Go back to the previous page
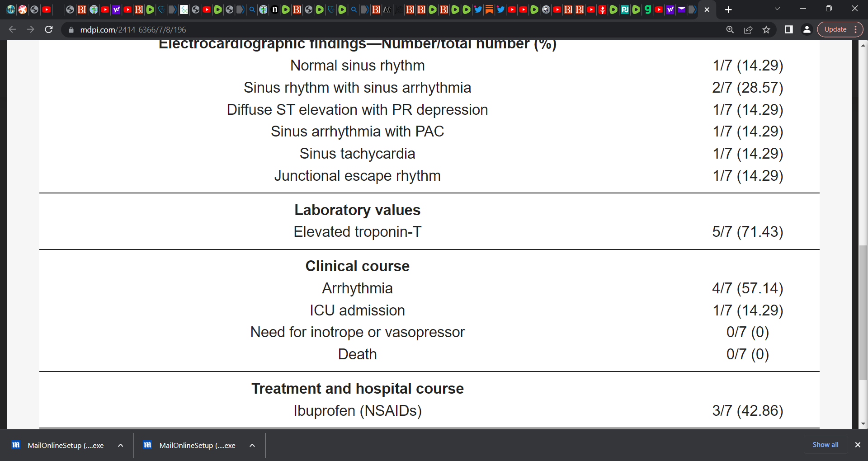Viewport: 868px width, 461px height. click(12, 29)
